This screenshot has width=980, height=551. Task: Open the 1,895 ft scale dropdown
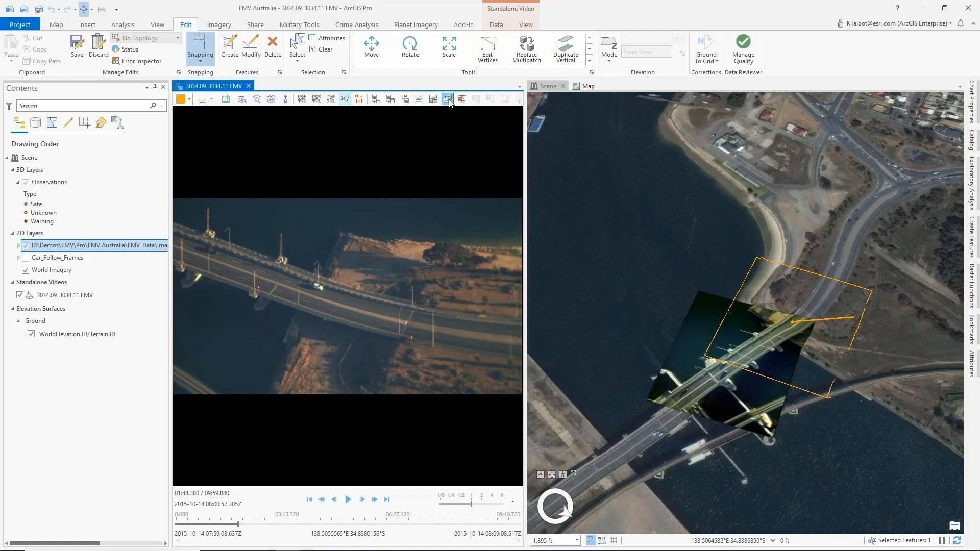[577, 540]
